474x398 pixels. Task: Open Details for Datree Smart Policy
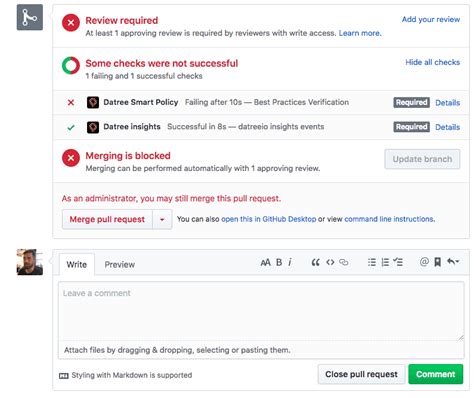click(447, 103)
